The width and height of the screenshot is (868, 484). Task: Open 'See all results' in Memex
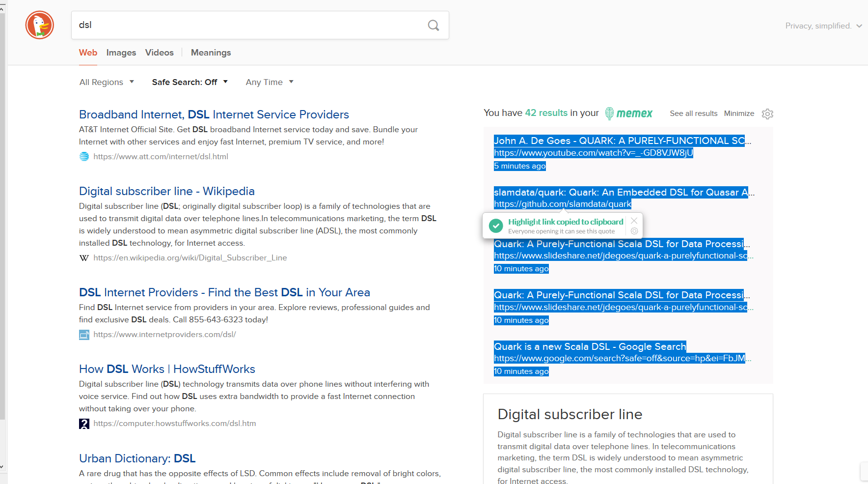(x=693, y=113)
